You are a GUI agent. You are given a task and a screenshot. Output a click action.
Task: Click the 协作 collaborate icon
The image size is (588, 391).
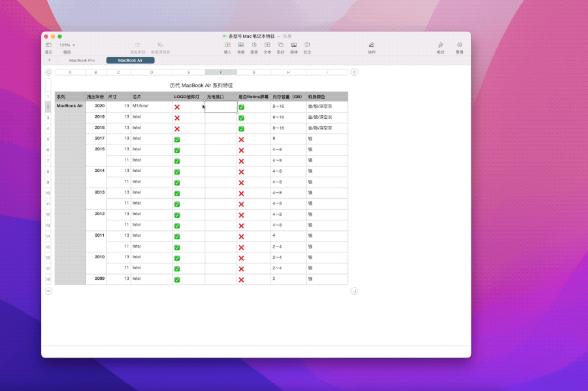click(372, 45)
